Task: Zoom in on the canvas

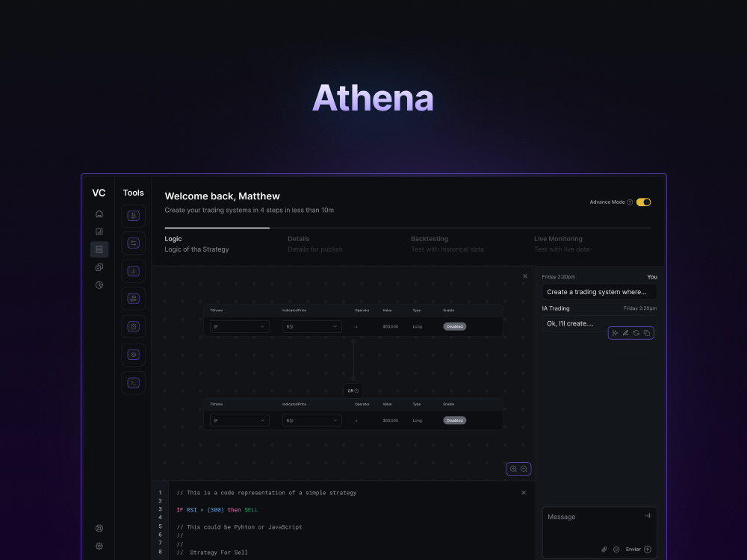Action: 514,469
